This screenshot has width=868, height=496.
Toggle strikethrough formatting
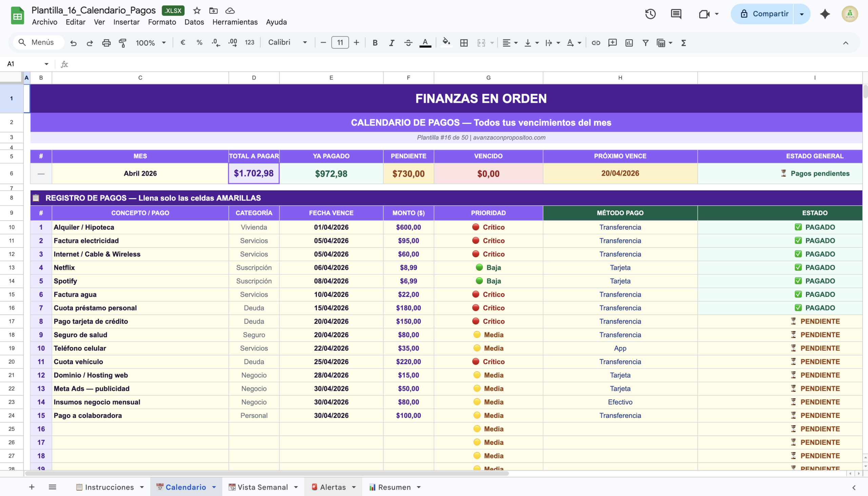pyautogui.click(x=408, y=43)
